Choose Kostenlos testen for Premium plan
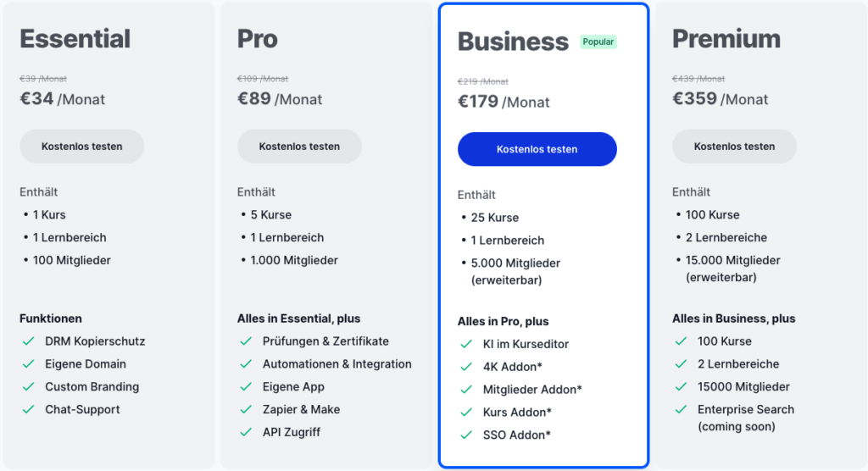The image size is (868, 471). point(734,147)
